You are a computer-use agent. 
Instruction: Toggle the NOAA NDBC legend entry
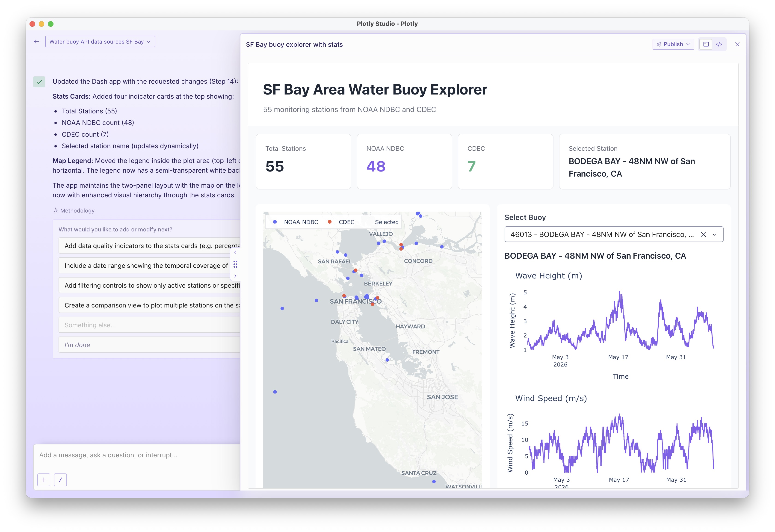(296, 222)
